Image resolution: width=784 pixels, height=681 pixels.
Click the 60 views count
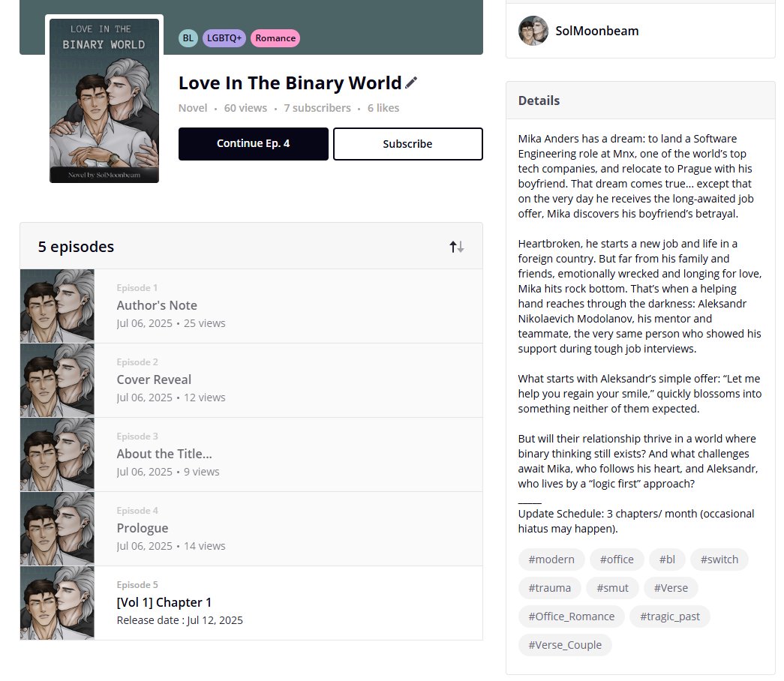(x=245, y=108)
